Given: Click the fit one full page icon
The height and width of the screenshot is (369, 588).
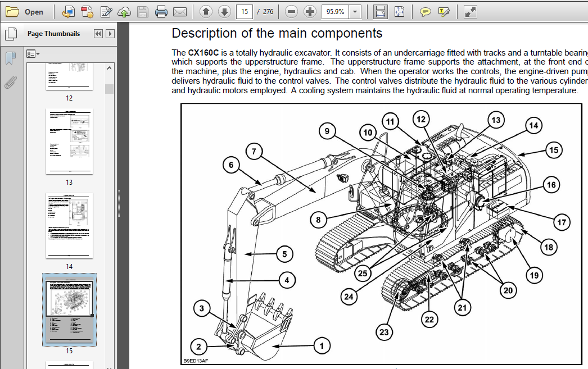Looking at the screenshot, I should point(399,12).
